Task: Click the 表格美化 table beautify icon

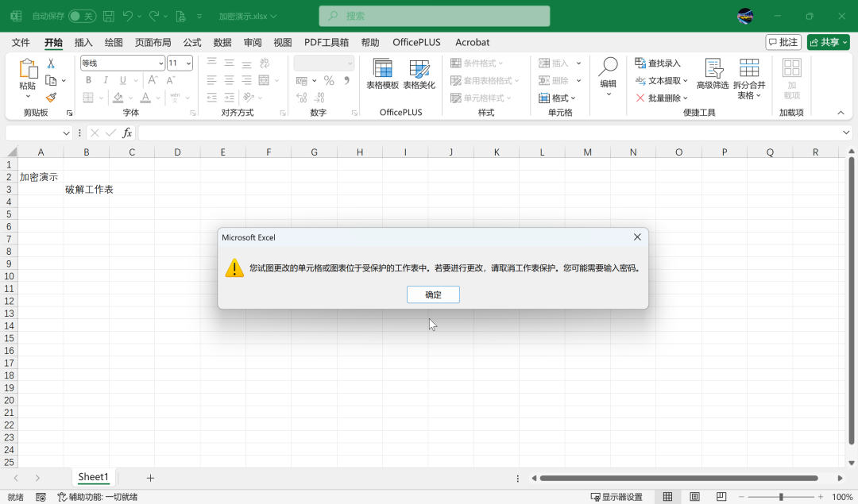Action: (x=419, y=75)
